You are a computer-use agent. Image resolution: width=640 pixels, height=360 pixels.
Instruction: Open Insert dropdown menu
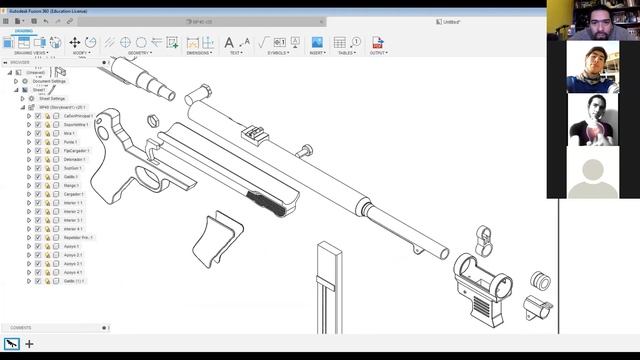[x=317, y=53]
